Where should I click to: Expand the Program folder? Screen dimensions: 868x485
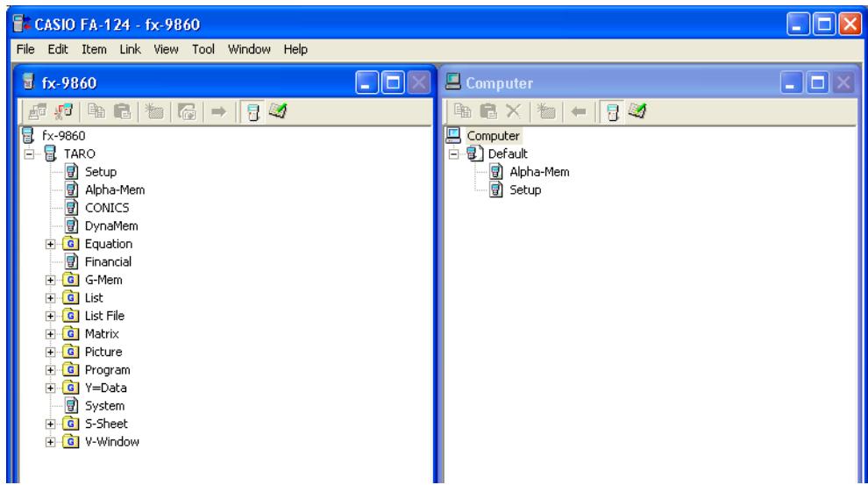[x=50, y=370]
